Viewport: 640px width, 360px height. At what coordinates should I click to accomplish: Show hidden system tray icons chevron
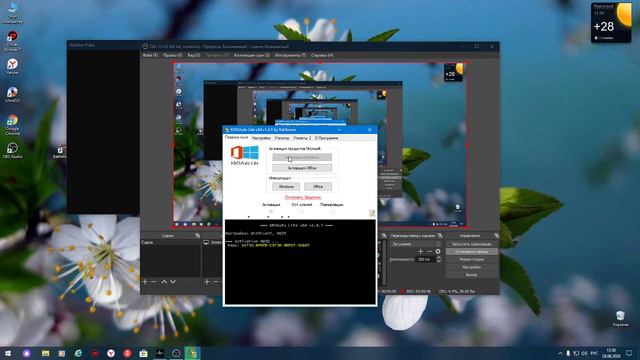tap(560, 353)
